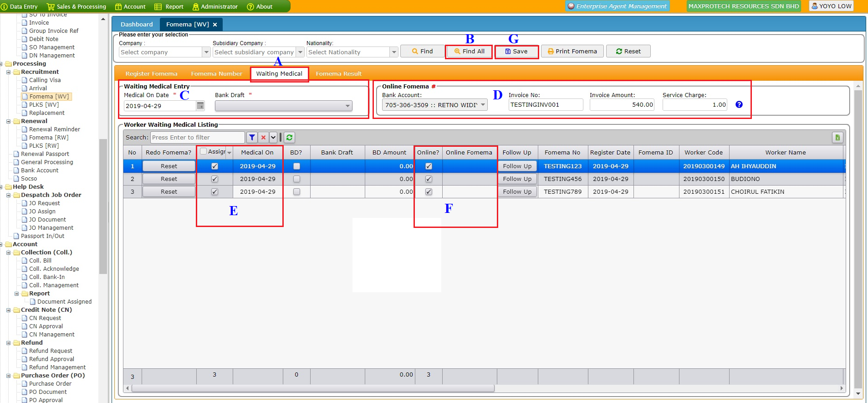Toggle the Assign checkbox in row 1
Screen dimensions: 868x403
214,166
